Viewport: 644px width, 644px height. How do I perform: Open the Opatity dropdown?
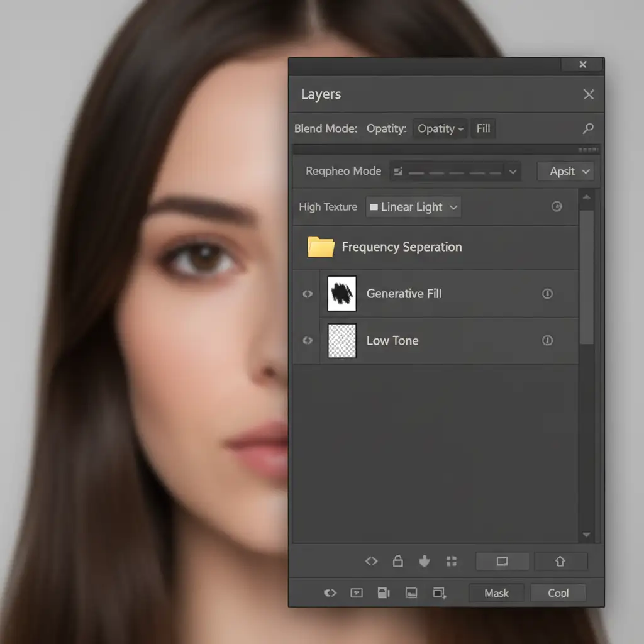click(x=440, y=129)
